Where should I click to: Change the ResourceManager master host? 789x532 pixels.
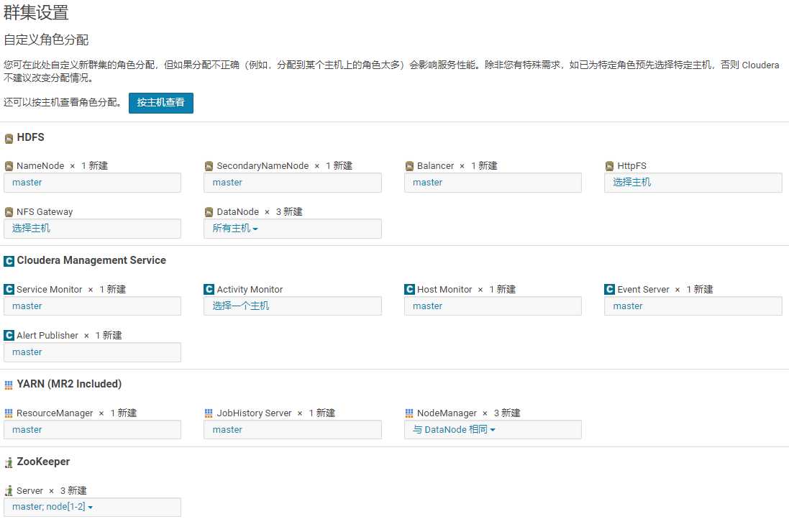(x=92, y=429)
